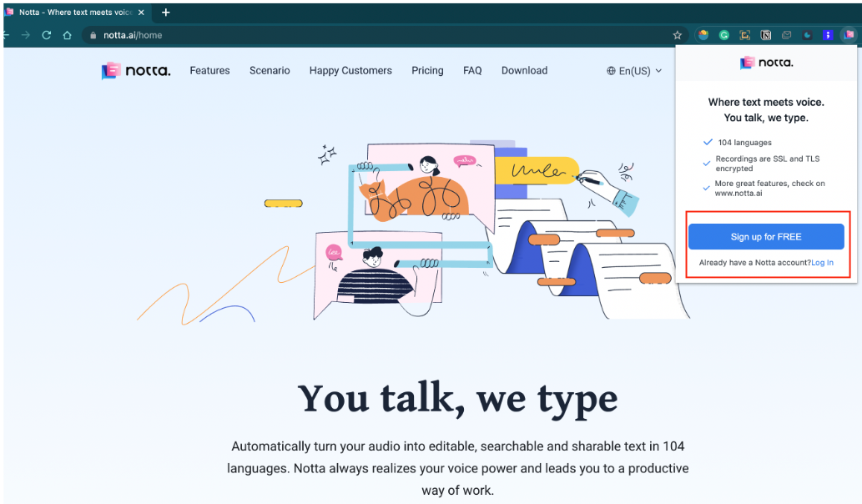Open the En(US) language dropdown
This screenshot has height=504, width=862.
pos(636,71)
